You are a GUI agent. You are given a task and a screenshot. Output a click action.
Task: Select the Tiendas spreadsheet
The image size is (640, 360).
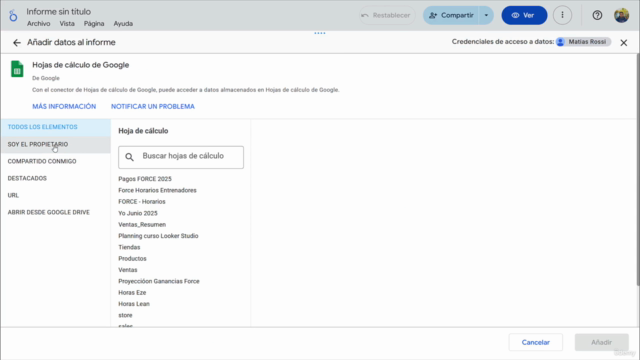click(x=129, y=247)
